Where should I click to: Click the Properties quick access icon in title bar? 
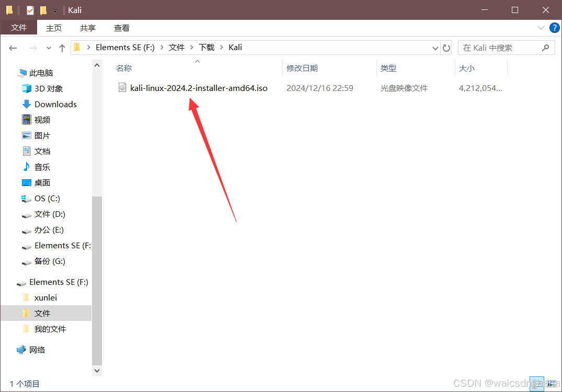pos(30,10)
